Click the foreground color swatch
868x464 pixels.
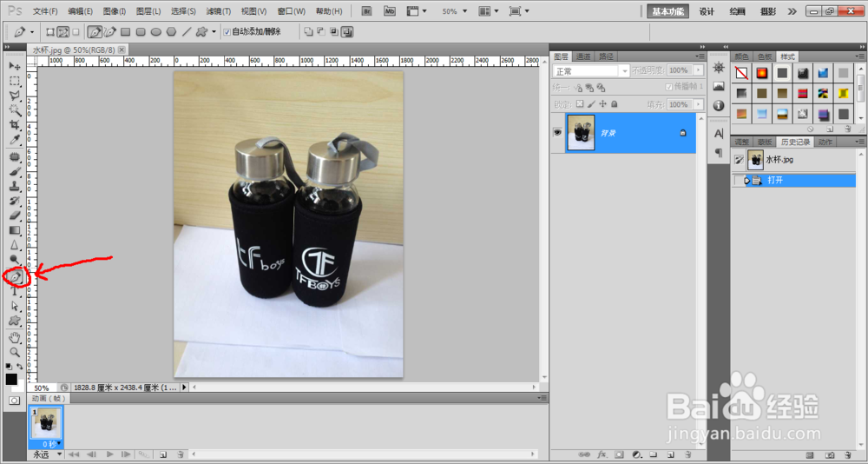tap(11, 379)
